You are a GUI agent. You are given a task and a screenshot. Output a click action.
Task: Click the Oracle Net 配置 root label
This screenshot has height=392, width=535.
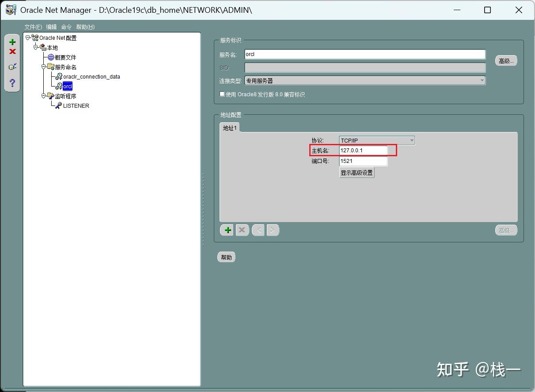[58, 38]
